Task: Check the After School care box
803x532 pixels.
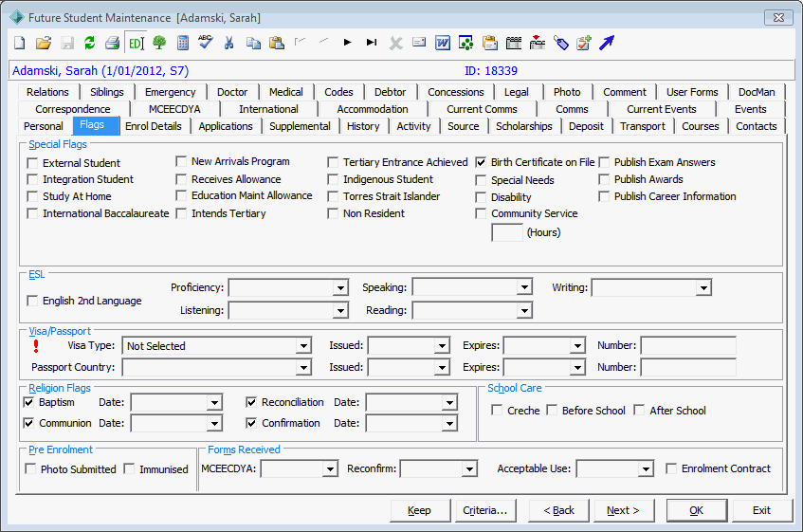Action: (639, 410)
